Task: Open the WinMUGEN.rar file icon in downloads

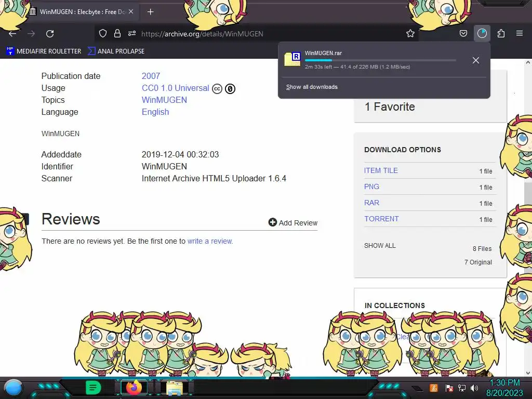Action: tap(292, 59)
